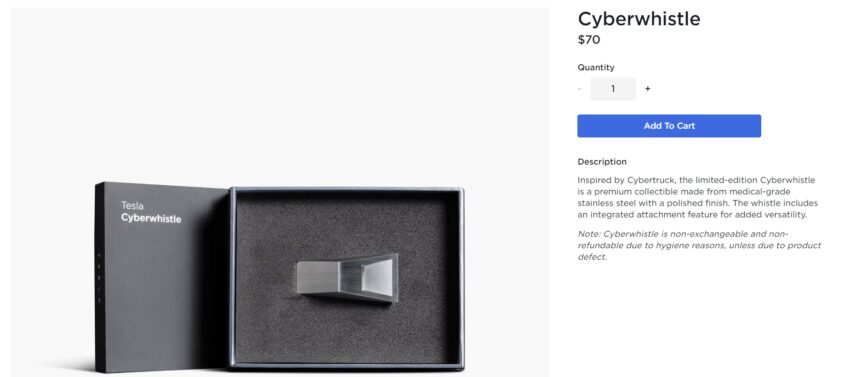Click the small dotted marks on lid spine

point(99,277)
